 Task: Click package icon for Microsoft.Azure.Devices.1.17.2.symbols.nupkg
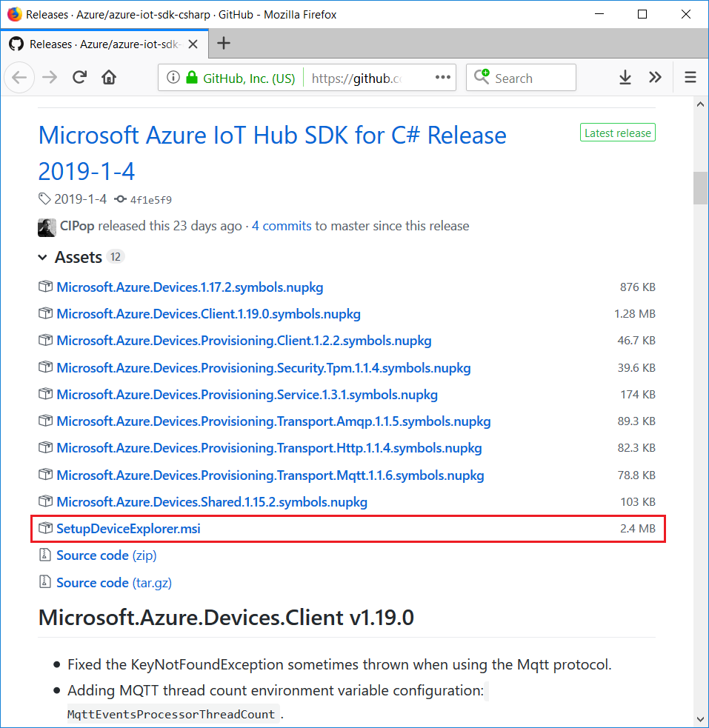[45, 287]
